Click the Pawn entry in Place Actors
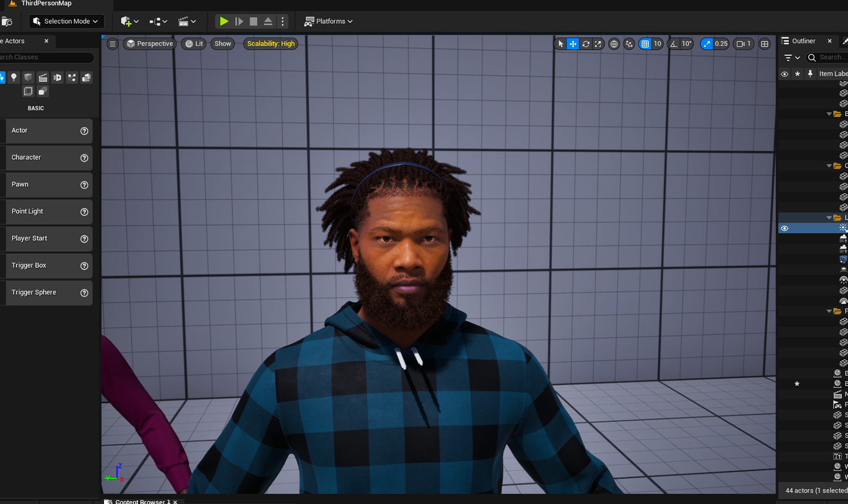Screen dimensions: 848x504 [46, 185]
